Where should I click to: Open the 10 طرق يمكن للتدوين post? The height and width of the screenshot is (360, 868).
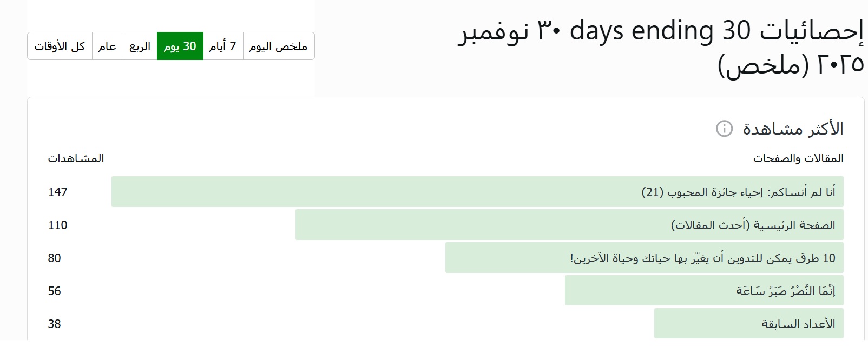702,258
